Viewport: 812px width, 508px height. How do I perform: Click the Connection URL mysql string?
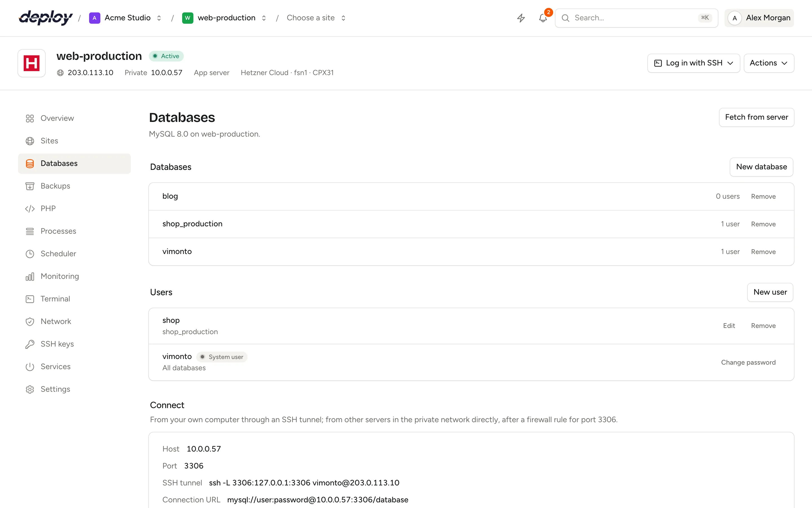tap(317, 500)
